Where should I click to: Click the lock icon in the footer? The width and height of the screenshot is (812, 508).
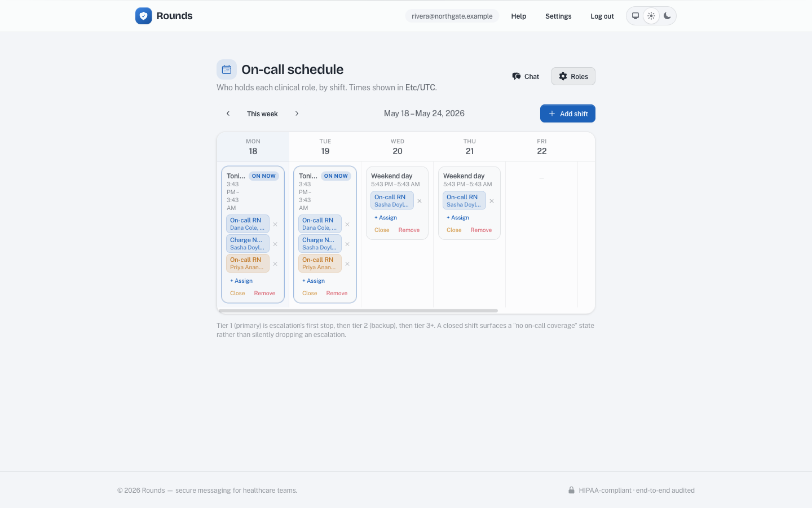click(571, 490)
